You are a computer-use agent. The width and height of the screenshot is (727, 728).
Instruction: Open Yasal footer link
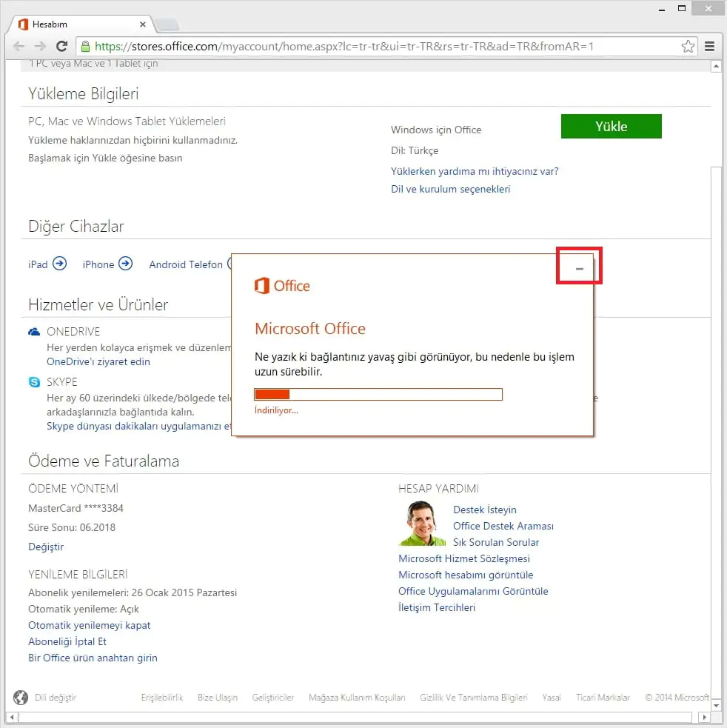click(x=552, y=698)
